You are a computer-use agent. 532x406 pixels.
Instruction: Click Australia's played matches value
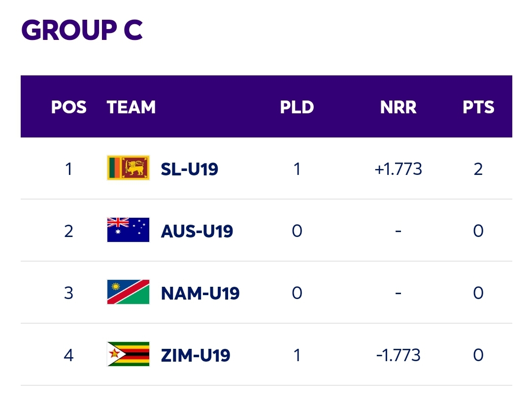click(297, 231)
